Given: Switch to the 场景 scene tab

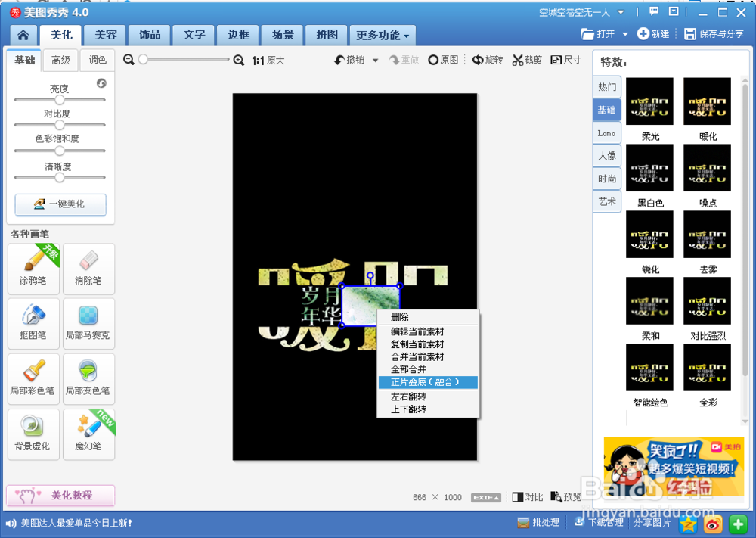Looking at the screenshot, I should pos(283,35).
